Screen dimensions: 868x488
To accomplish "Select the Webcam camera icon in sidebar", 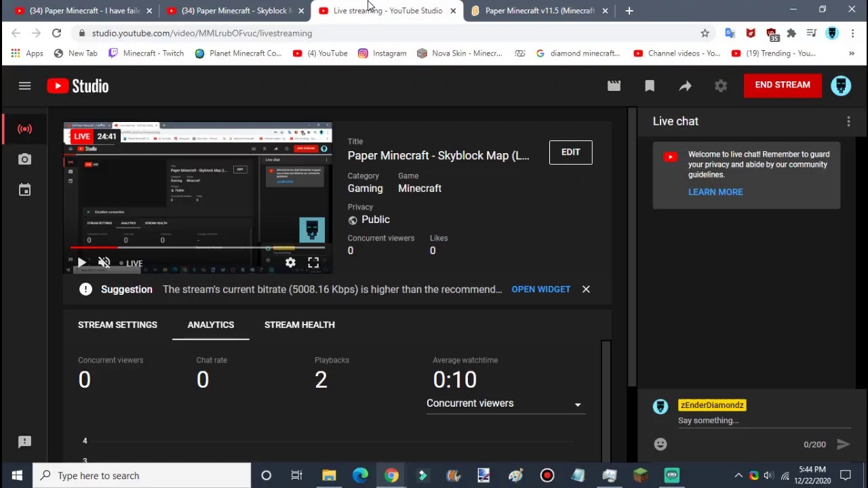I will [x=24, y=159].
